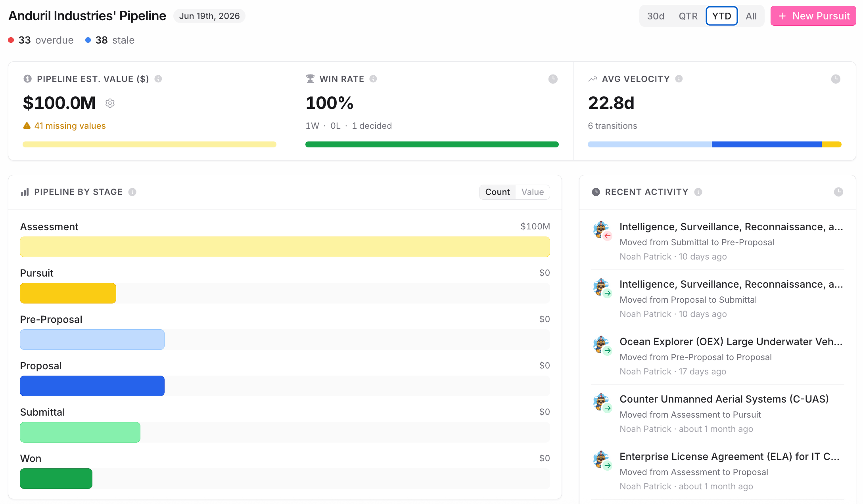The image size is (863, 504).
Task: Click the segmented avg velocity bar
Action: coord(714,145)
